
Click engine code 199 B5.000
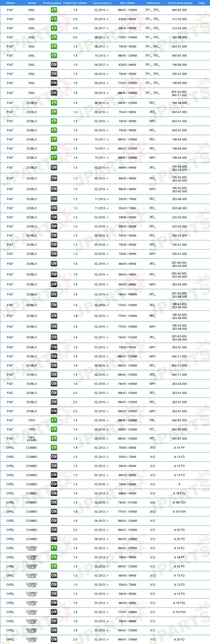click(x=179, y=83)
